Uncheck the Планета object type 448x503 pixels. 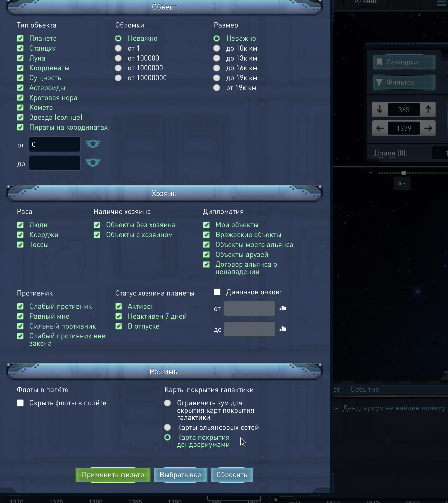coord(20,38)
